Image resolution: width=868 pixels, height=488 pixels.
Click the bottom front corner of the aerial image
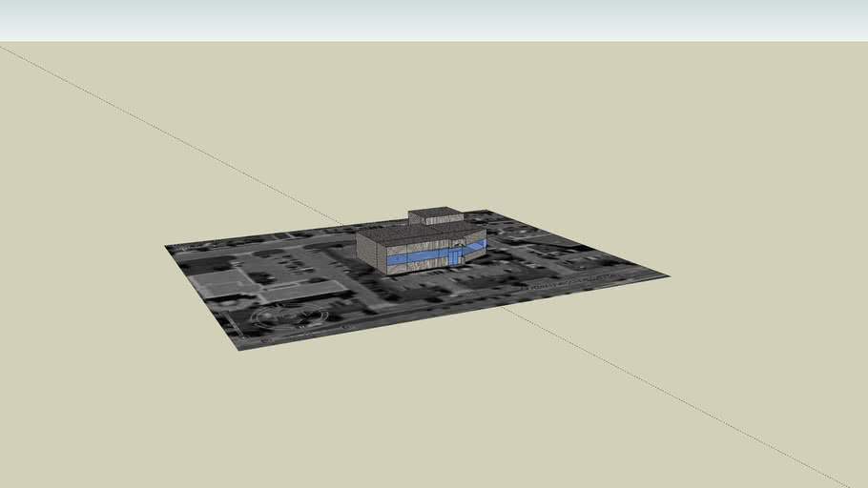click(240, 348)
